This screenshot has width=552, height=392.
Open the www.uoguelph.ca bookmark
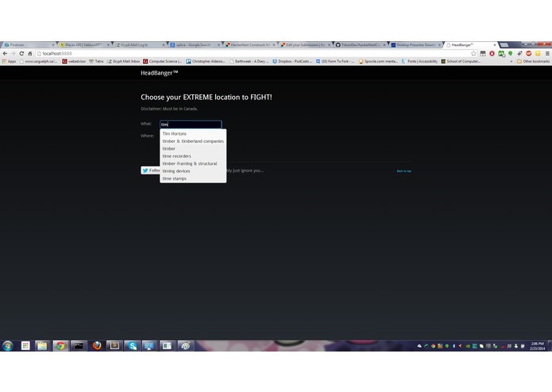click(x=39, y=61)
